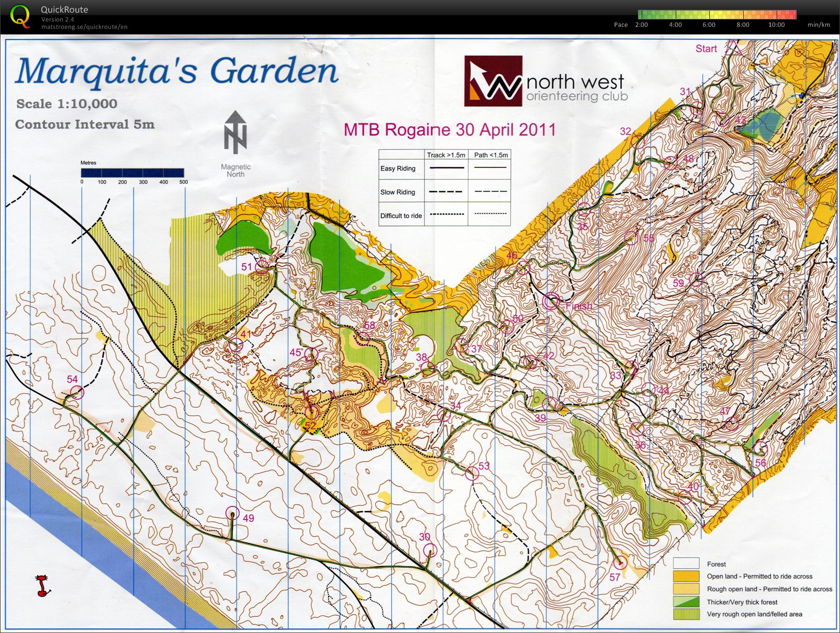Image resolution: width=840 pixels, height=633 pixels.
Task: Click the Very rough open land/felled area swatch
Action: 686,614
